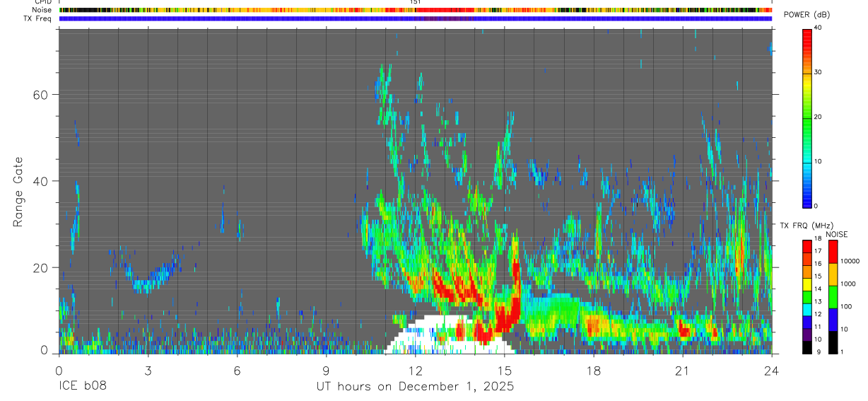Click the POWER (dB) legend title
Screen dimensions: 868x401
(807, 16)
